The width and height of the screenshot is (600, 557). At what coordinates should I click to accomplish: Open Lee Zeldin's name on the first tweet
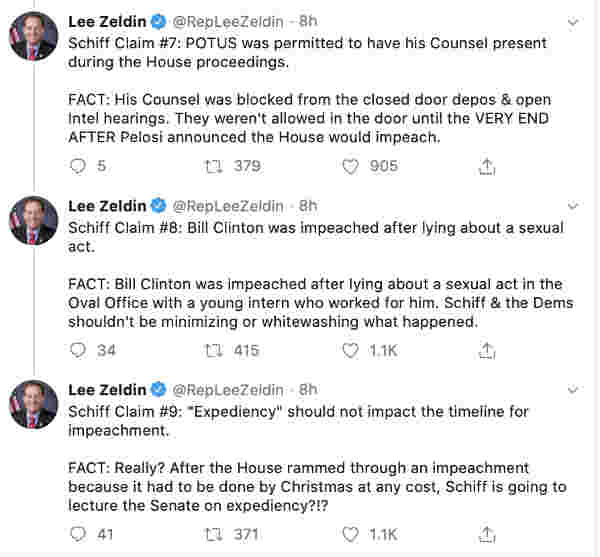107,22
